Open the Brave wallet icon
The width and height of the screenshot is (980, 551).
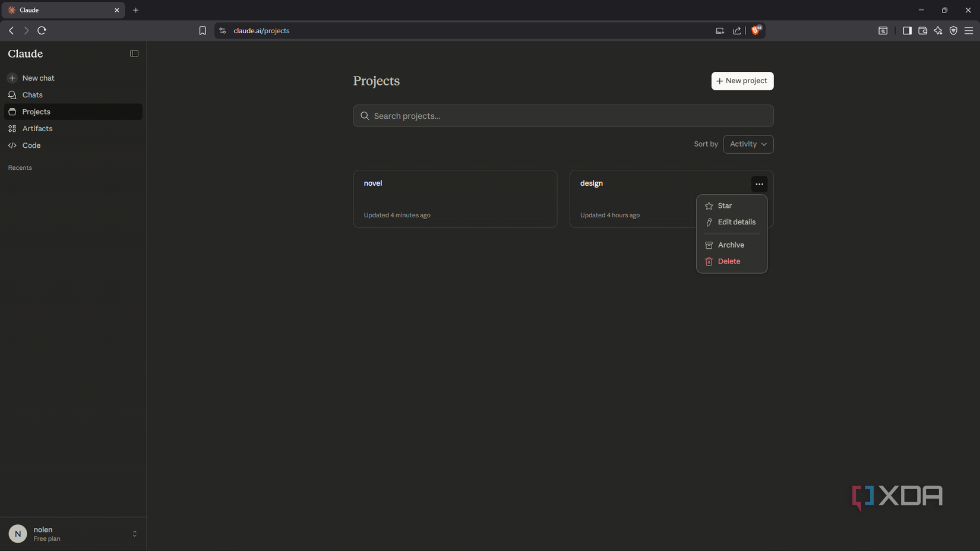pyautogui.click(x=922, y=31)
